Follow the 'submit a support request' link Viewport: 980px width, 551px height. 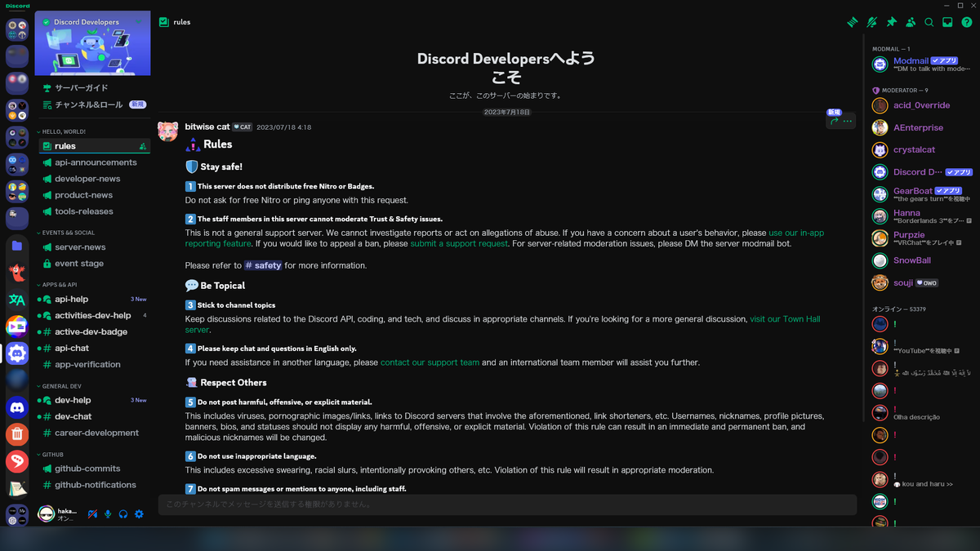point(459,243)
